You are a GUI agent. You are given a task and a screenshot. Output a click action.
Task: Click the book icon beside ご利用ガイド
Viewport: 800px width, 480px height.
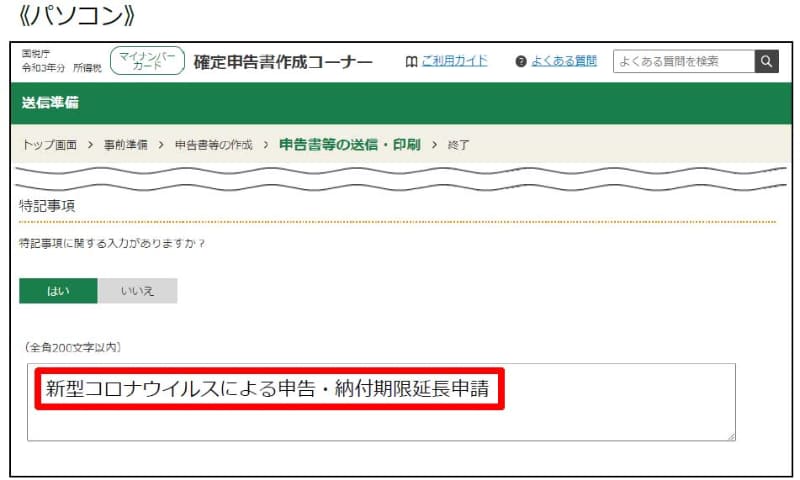click(x=411, y=62)
